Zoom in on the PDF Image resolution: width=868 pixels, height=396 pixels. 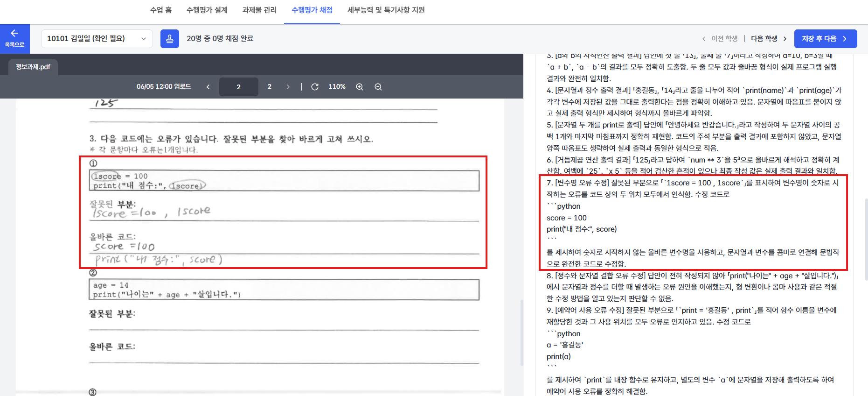coord(360,87)
